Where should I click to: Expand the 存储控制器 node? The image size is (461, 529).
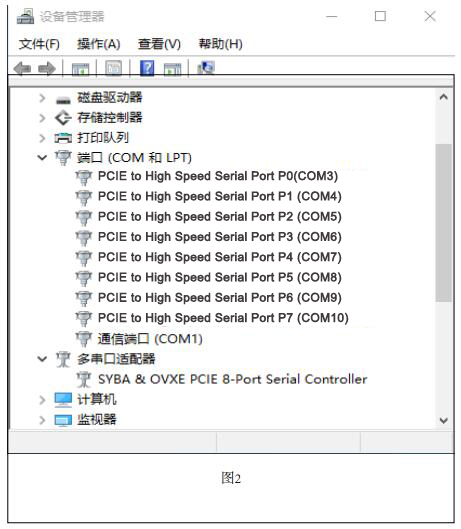click(42, 118)
